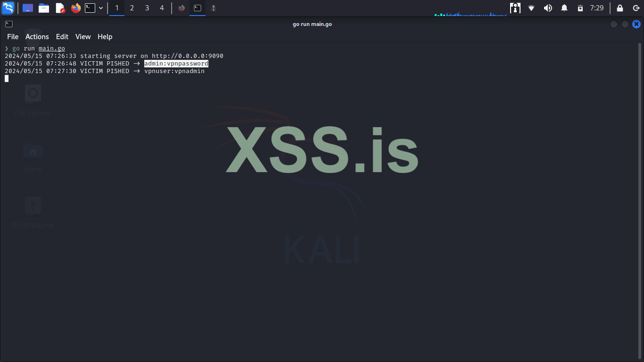Click the terminal title 'go run main.go'
644x362 pixels.
click(x=312, y=24)
